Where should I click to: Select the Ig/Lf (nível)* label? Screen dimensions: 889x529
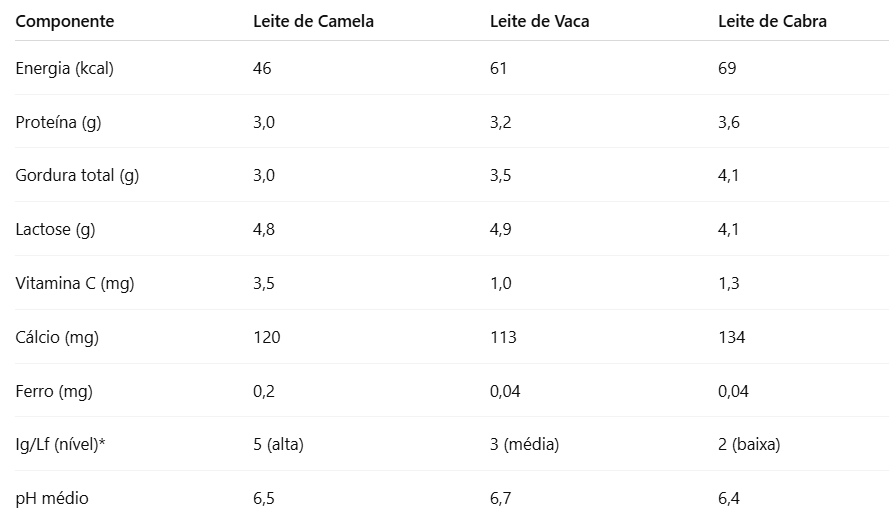[x=60, y=445]
